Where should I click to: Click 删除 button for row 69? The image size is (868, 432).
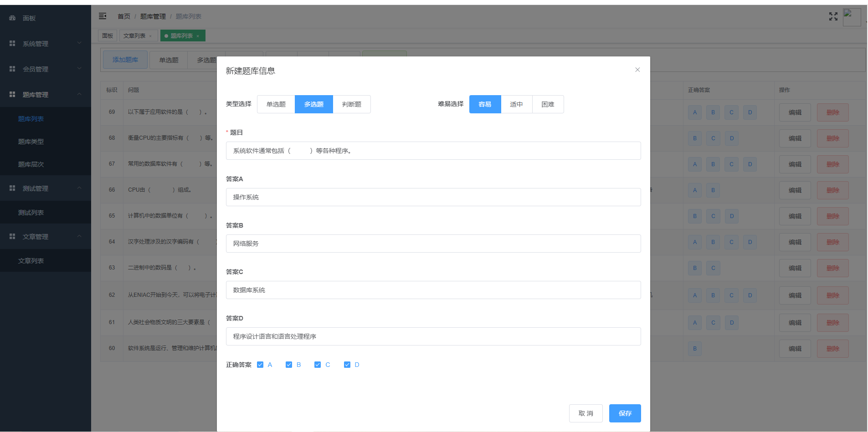click(x=833, y=112)
